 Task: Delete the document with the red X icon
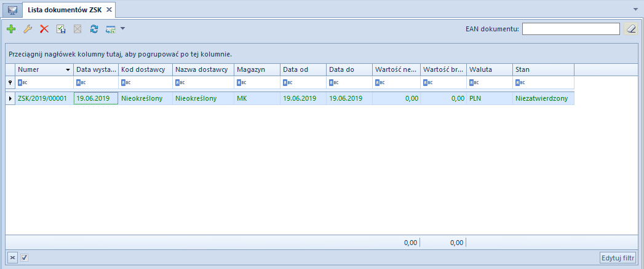tap(44, 29)
